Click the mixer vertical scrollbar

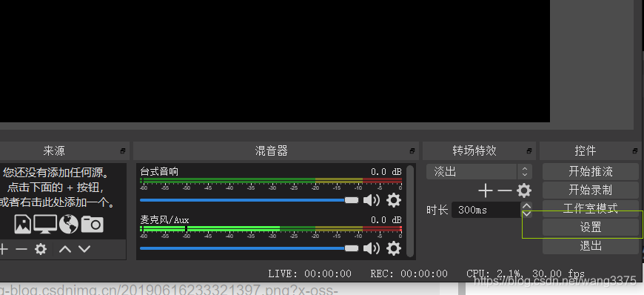click(x=409, y=211)
